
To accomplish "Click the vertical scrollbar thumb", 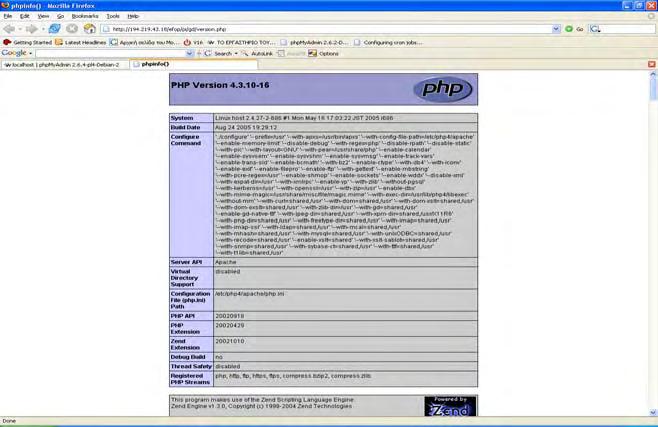I will pyautogui.click(x=653, y=89).
